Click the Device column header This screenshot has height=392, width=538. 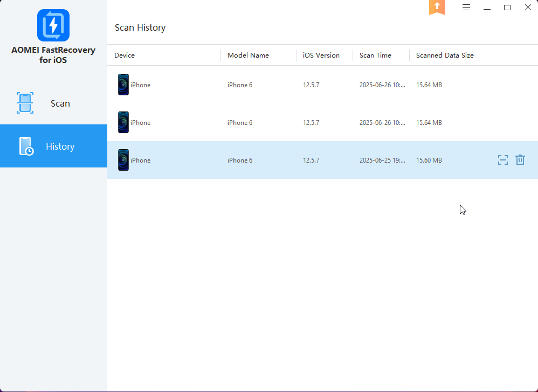point(125,55)
